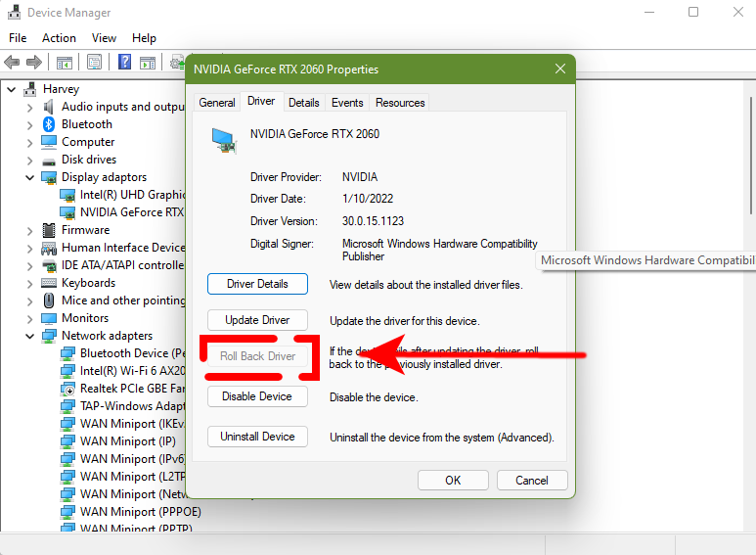Image resolution: width=756 pixels, height=555 pixels.
Task: Click the Audio inputs speaker icon
Action: tap(49, 107)
